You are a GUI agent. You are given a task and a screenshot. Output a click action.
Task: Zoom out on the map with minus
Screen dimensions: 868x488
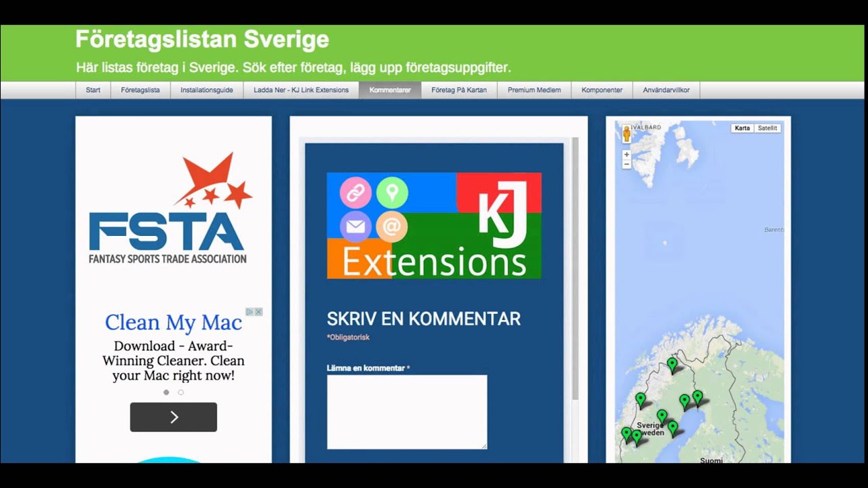pyautogui.click(x=627, y=165)
